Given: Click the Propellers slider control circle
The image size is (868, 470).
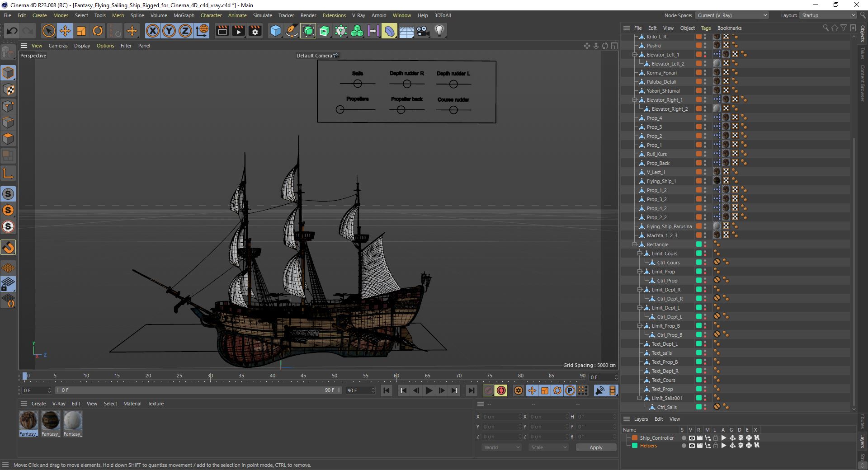Looking at the screenshot, I should tap(340, 109).
